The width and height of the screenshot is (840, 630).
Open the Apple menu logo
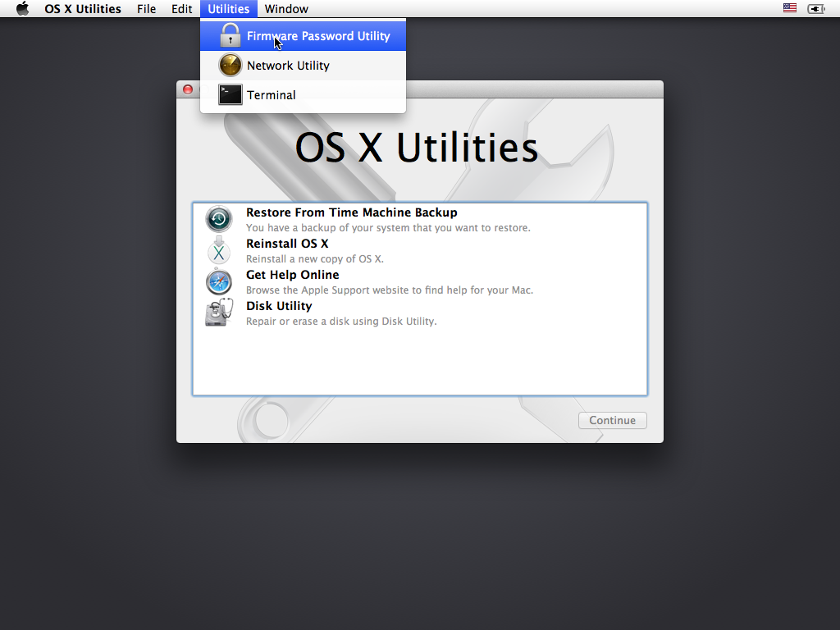click(x=23, y=9)
